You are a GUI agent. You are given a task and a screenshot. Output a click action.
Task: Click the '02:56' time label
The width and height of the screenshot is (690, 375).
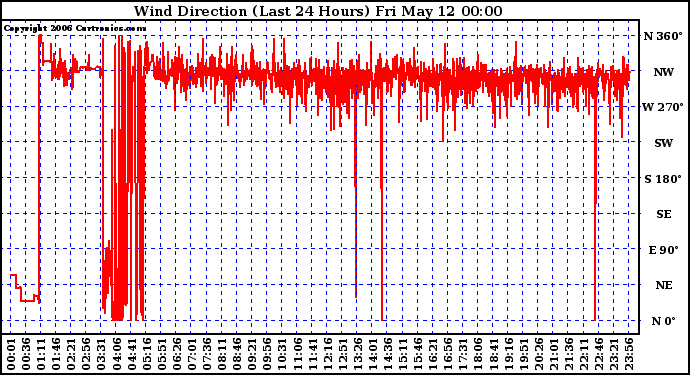click(x=86, y=355)
